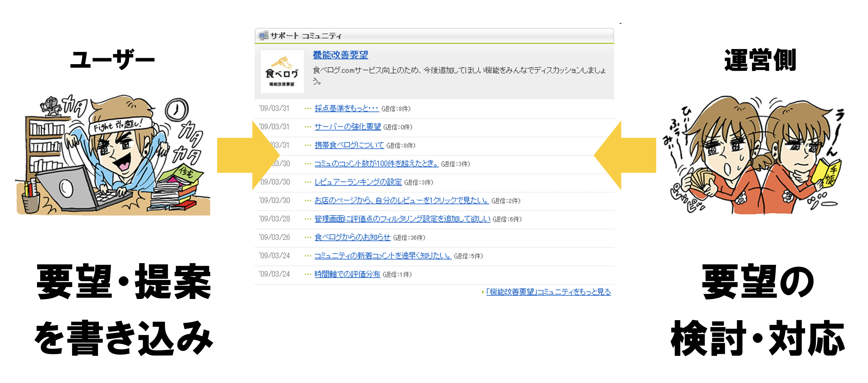Click the small arrow before もっと見る
This screenshot has height=383, width=868.
[x=483, y=292]
